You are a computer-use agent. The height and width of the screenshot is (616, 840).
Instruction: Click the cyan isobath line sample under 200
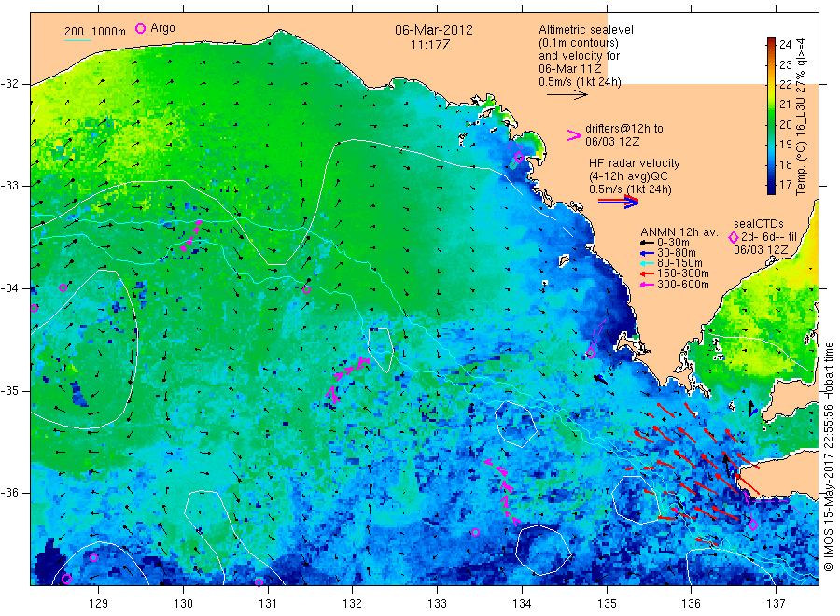coord(77,40)
